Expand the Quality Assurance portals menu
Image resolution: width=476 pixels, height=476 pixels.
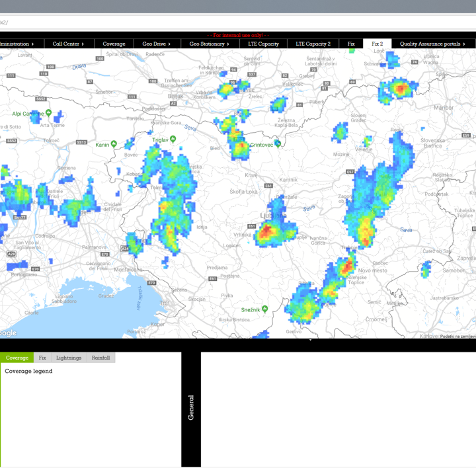pyautogui.click(x=432, y=44)
